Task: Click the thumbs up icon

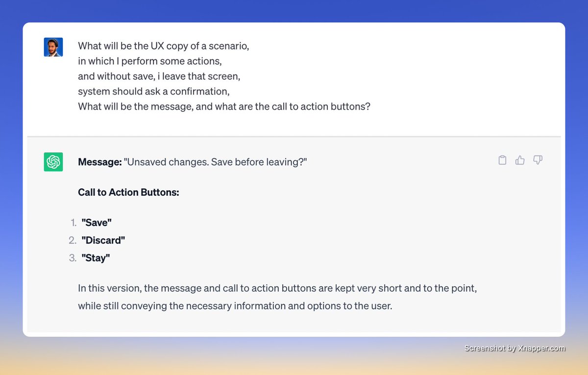Action: (x=520, y=160)
